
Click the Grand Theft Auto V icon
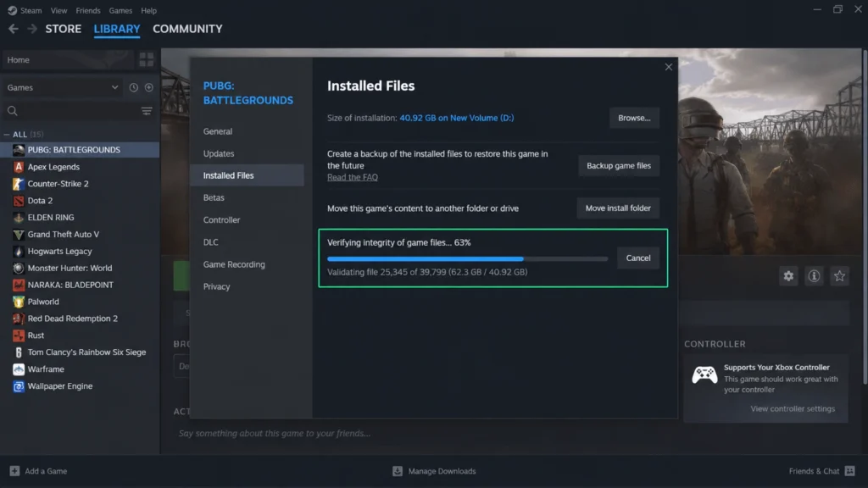[19, 234]
